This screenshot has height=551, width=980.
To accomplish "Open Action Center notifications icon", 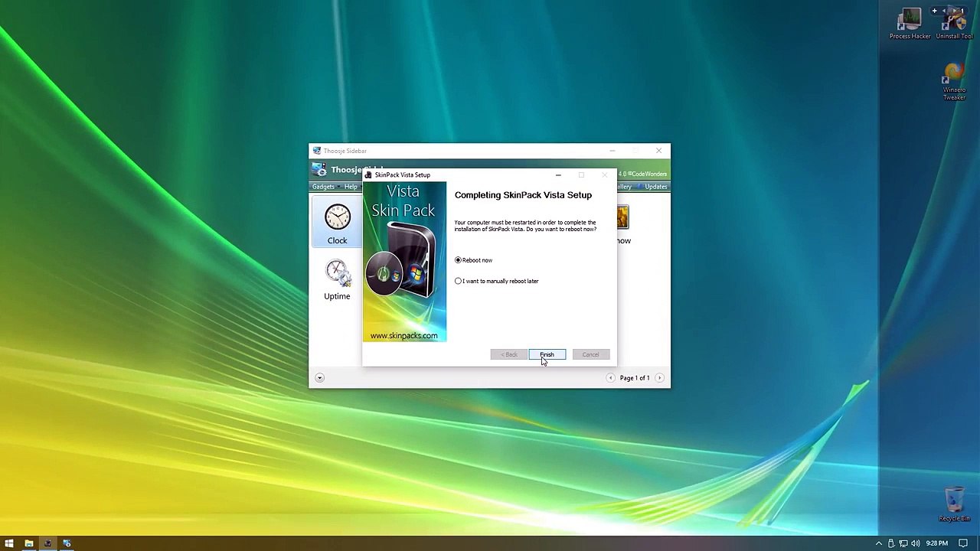I will point(964,543).
